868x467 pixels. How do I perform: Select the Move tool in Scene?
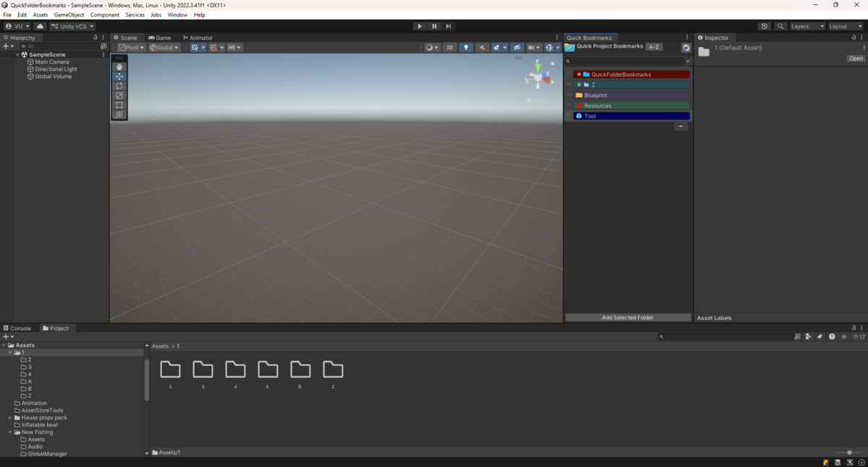tap(119, 77)
